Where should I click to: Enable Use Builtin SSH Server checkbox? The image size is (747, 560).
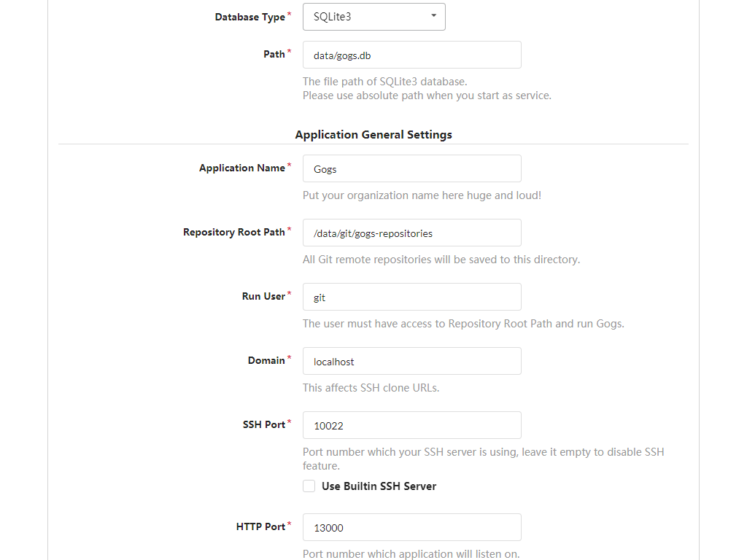[309, 486]
